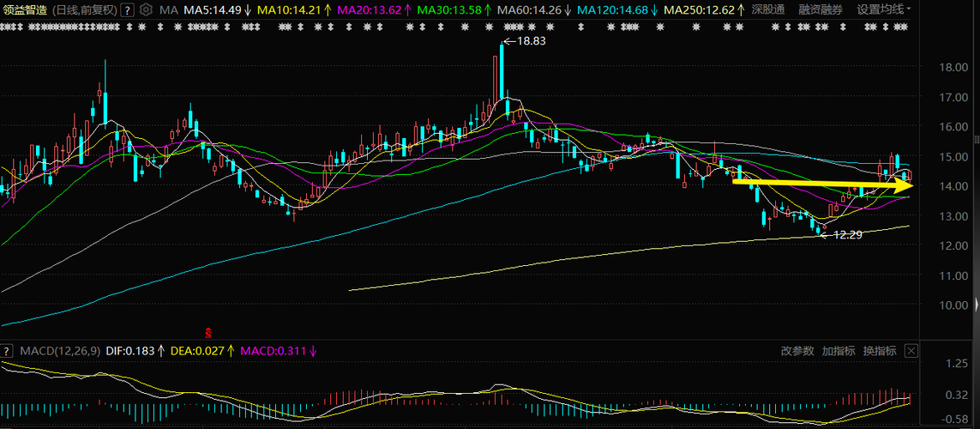Image resolution: width=980 pixels, height=429 pixels.
Task: Click the MACD(12,26,9) label
Action: coord(59,351)
